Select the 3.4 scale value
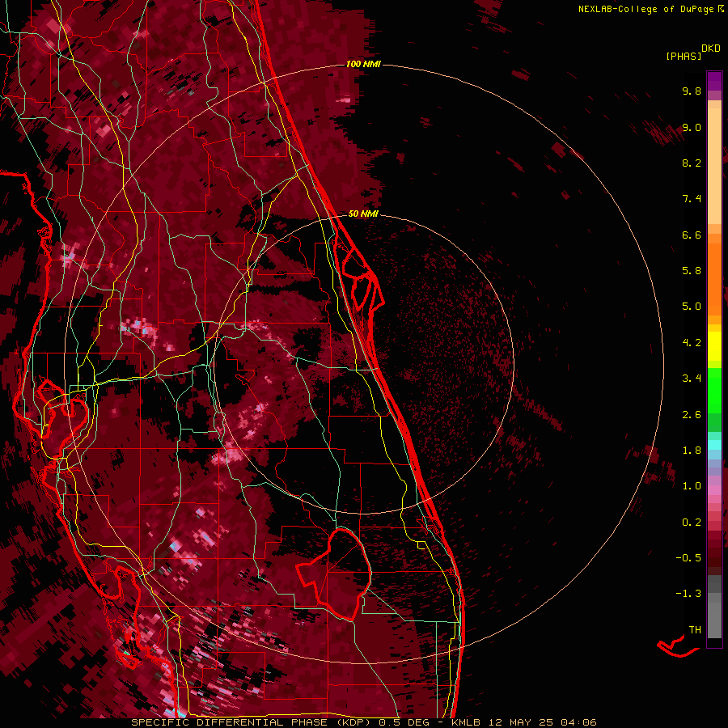Viewport: 728px width, 728px height. click(692, 379)
